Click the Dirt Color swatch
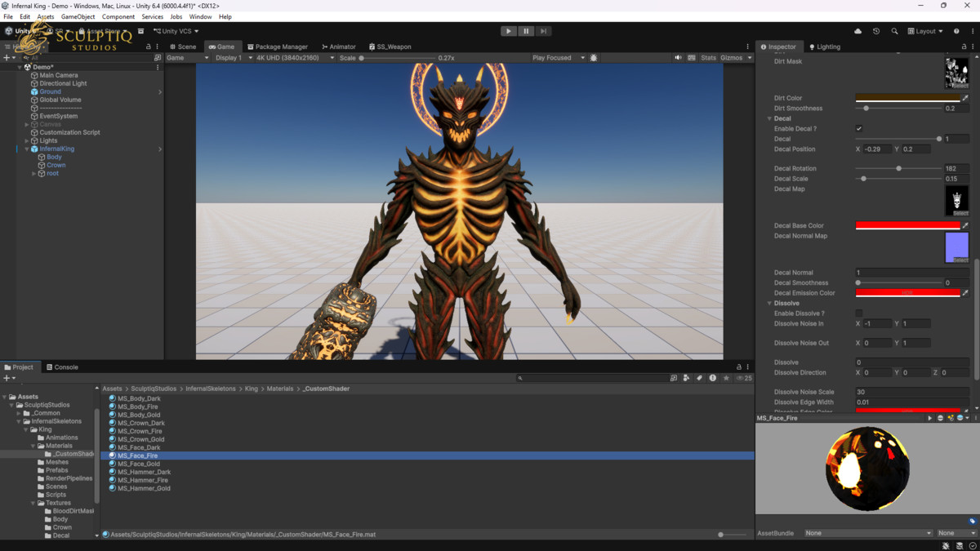Viewport: 980px width, 551px height. [x=907, y=98]
